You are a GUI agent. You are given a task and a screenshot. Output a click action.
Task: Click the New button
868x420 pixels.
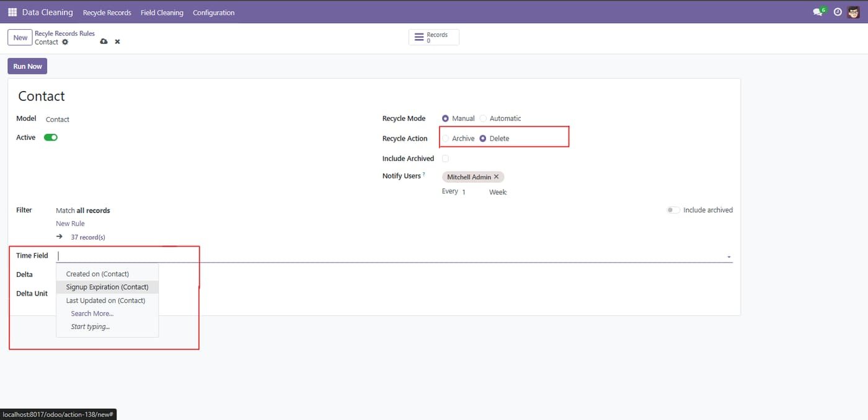point(20,38)
